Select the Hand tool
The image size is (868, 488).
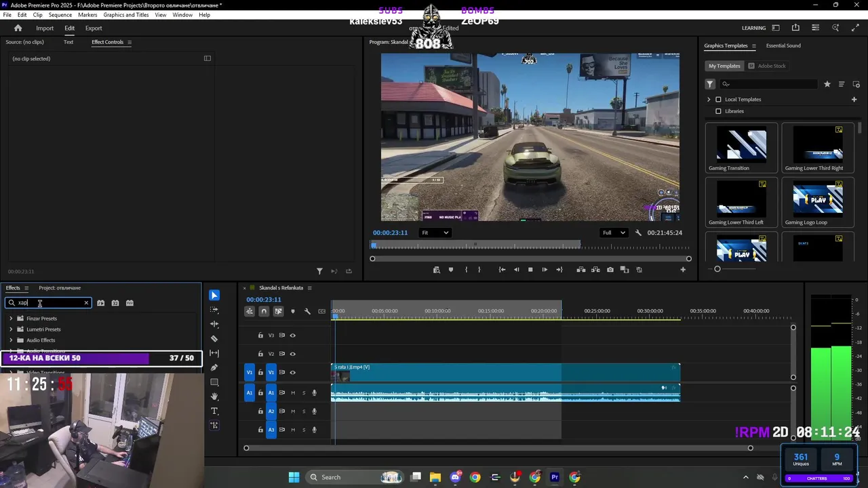tap(214, 396)
